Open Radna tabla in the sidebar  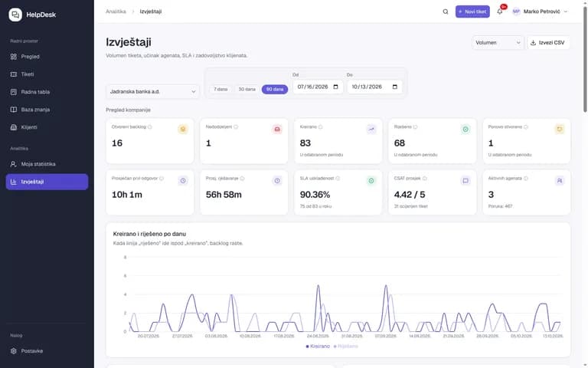click(x=47, y=92)
